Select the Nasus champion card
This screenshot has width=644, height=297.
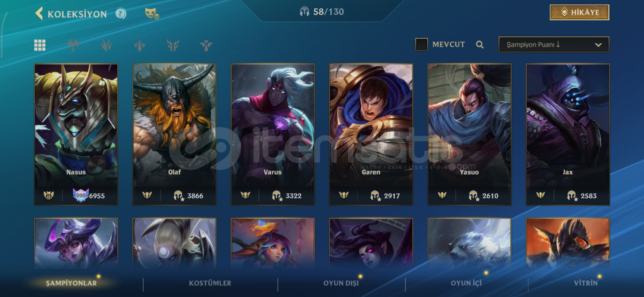tap(76, 134)
